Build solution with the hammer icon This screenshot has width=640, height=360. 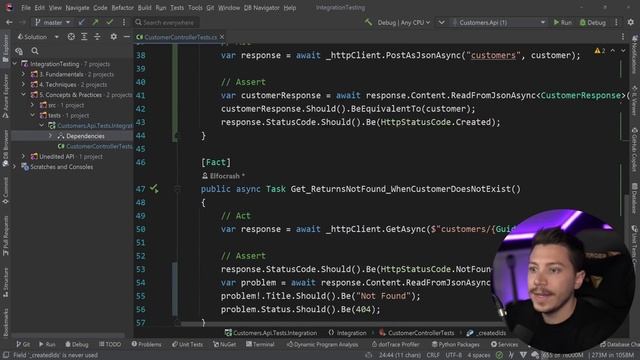tap(368, 22)
